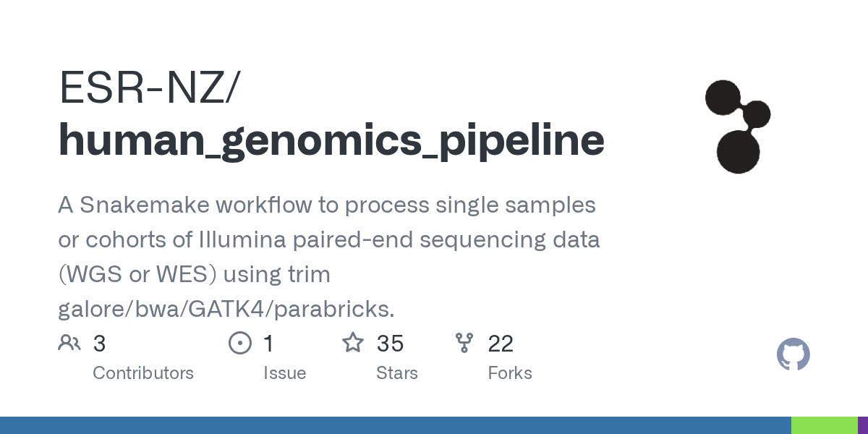Click the contributors people icon
The image size is (868, 434).
69,343
